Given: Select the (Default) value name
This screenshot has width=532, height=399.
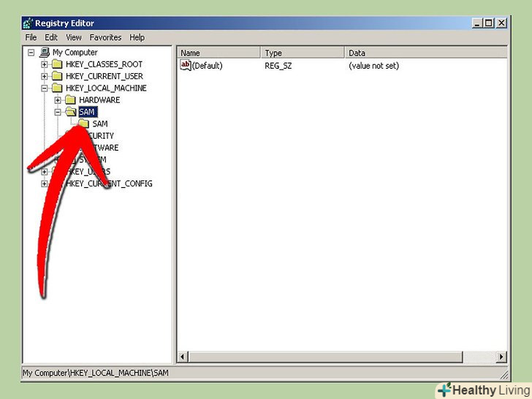Looking at the screenshot, I should point(208,66).
